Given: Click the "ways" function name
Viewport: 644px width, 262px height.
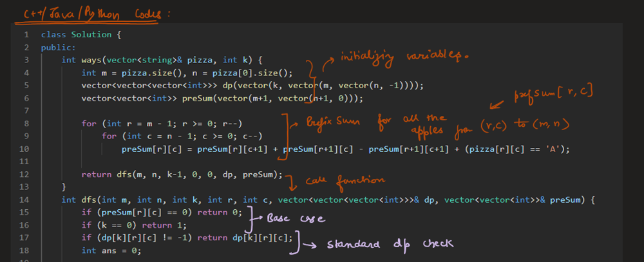Looking at the screenshot, I should pos(91,60).
